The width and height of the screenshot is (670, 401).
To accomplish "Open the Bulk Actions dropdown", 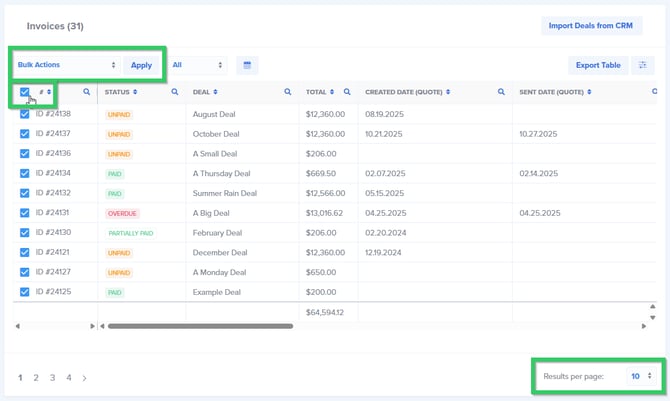I will click(67, 65).
